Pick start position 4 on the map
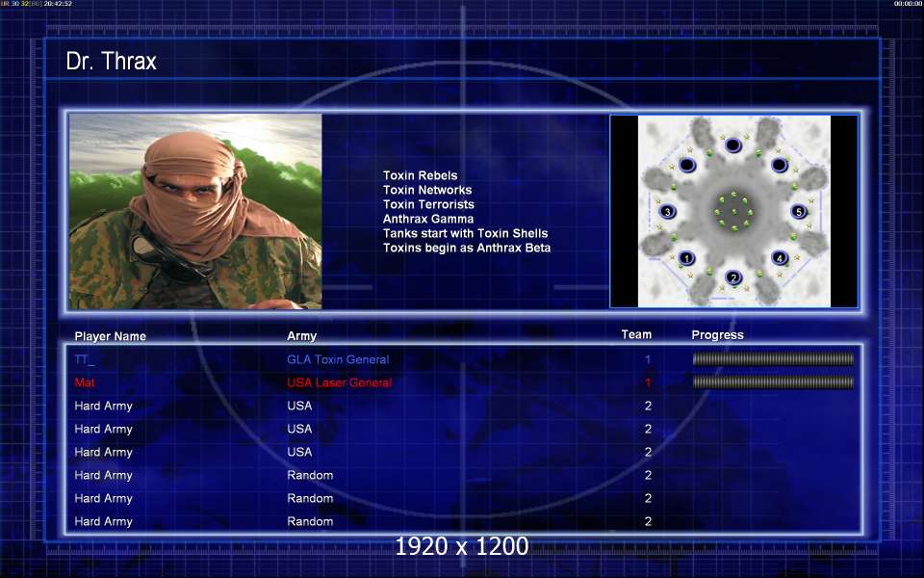924x578 pixels. [x=780, y=258]
